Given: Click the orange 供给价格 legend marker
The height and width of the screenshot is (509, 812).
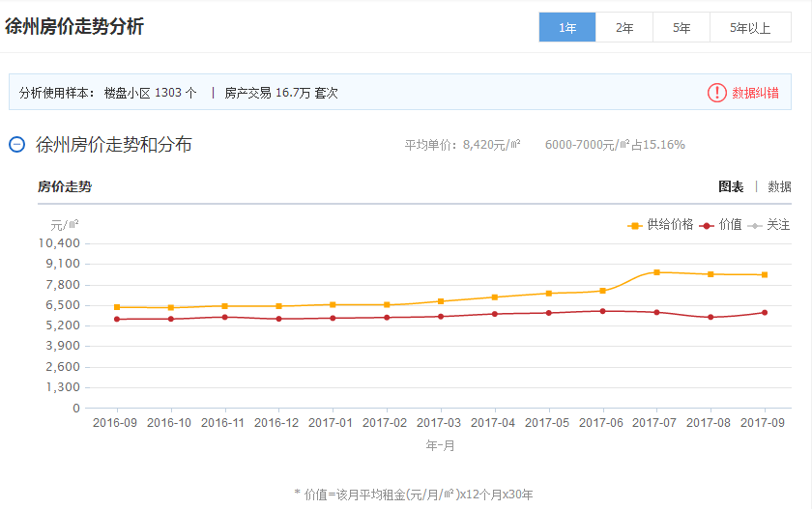Looking at the screenshot, I should pyautogui.click(x=635, y=225).
